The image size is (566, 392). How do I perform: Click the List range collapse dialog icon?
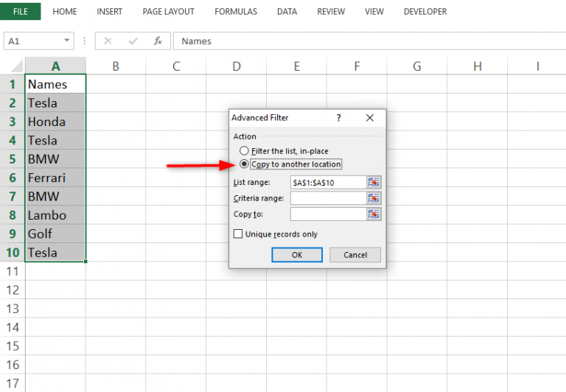click(x=374, y=182)
